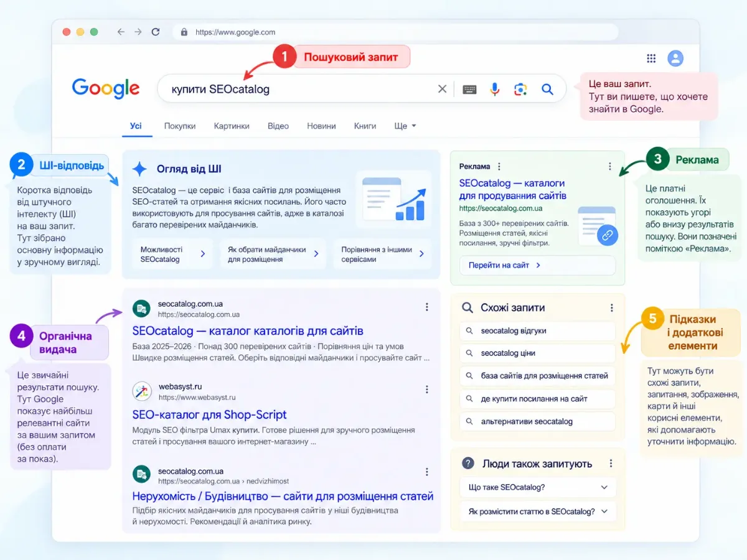This screenshot has width=747, height=560.
Task: Open the Схожі запити three-dot menu
Action: 612,308
